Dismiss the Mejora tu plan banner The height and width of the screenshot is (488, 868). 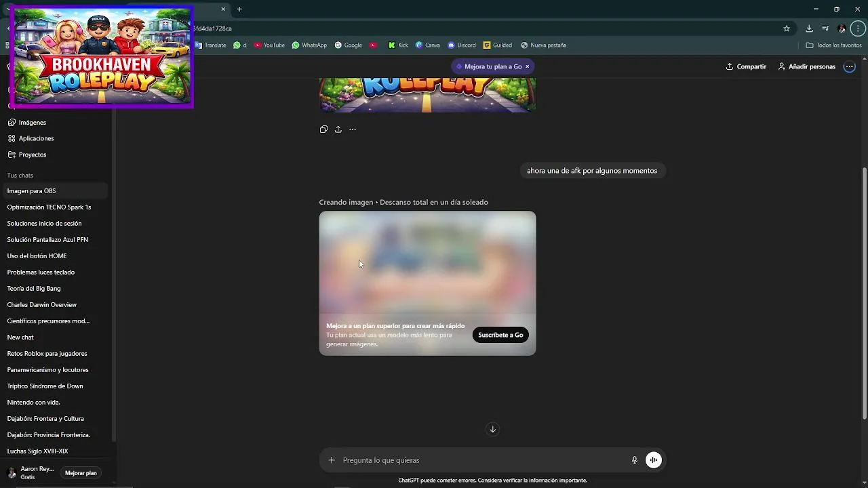tap(527, 66)
